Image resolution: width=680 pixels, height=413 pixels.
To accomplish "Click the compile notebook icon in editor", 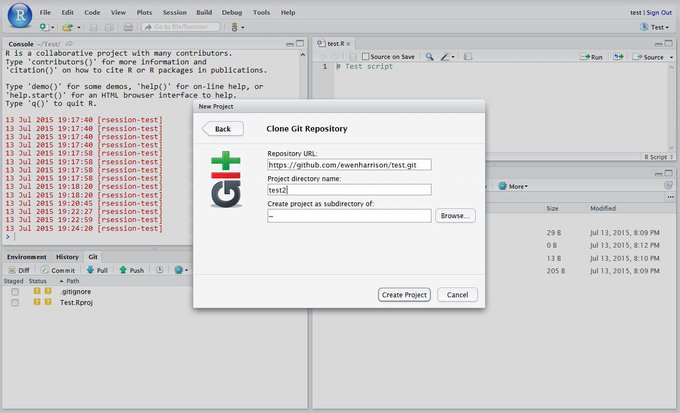I will (468, 57).
